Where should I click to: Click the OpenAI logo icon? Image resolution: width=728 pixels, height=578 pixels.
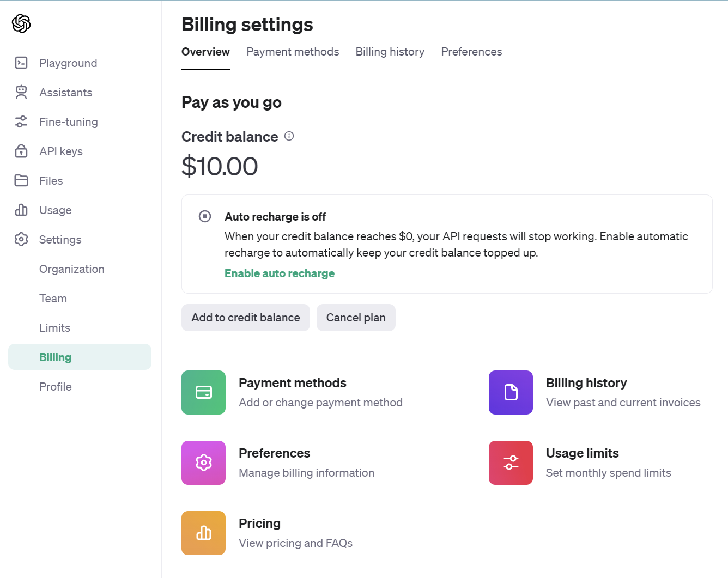21,23
